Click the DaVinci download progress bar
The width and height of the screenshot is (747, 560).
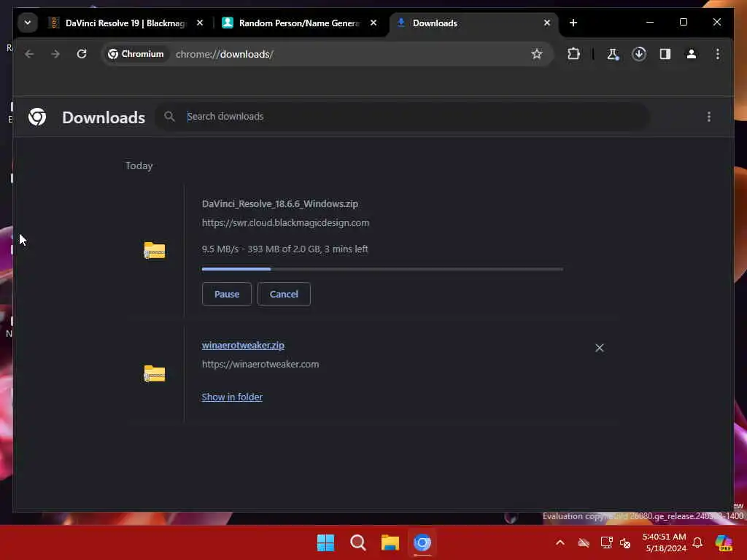click(x=382, y=269)
